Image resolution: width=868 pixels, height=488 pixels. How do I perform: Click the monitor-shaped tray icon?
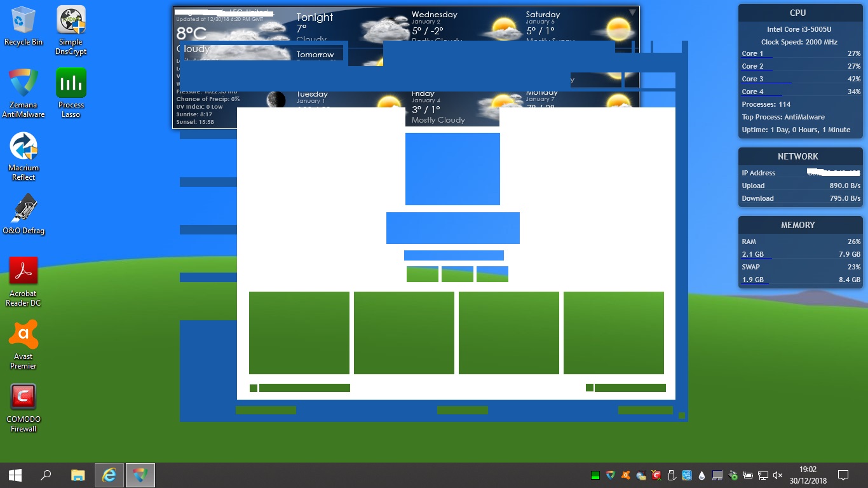pos(717,475)
